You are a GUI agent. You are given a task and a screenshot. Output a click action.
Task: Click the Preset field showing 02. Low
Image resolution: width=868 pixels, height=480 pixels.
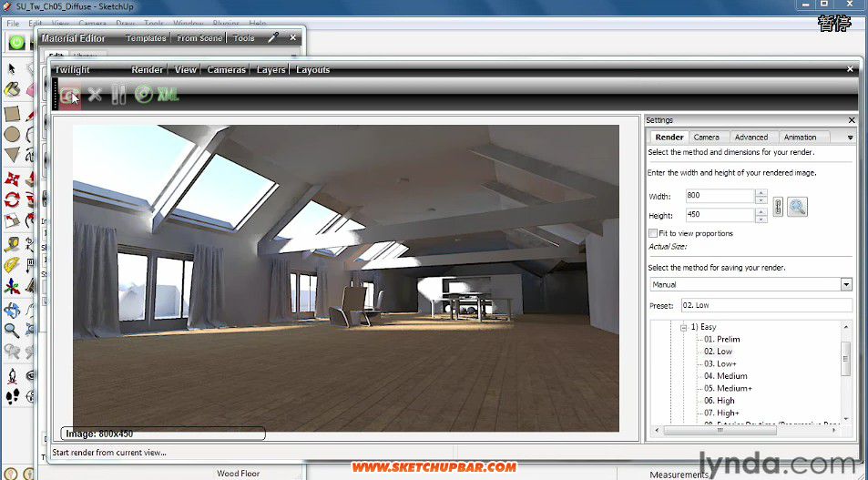click(x=766, y=305)
